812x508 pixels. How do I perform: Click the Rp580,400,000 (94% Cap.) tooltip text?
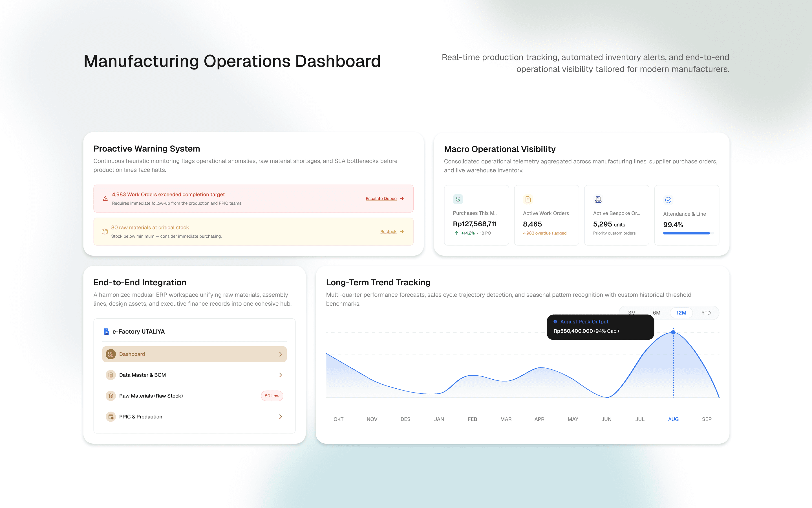tap(586, 331)
